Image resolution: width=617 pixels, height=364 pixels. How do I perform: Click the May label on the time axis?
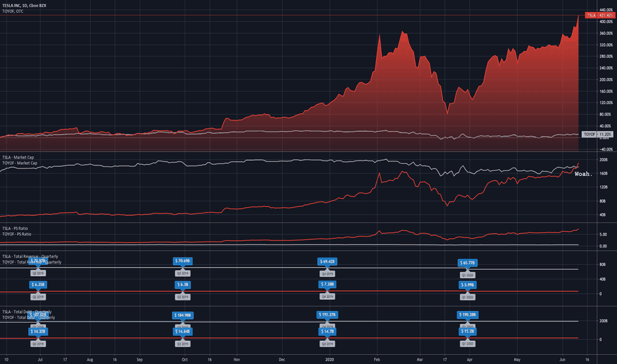click(517, 359)
